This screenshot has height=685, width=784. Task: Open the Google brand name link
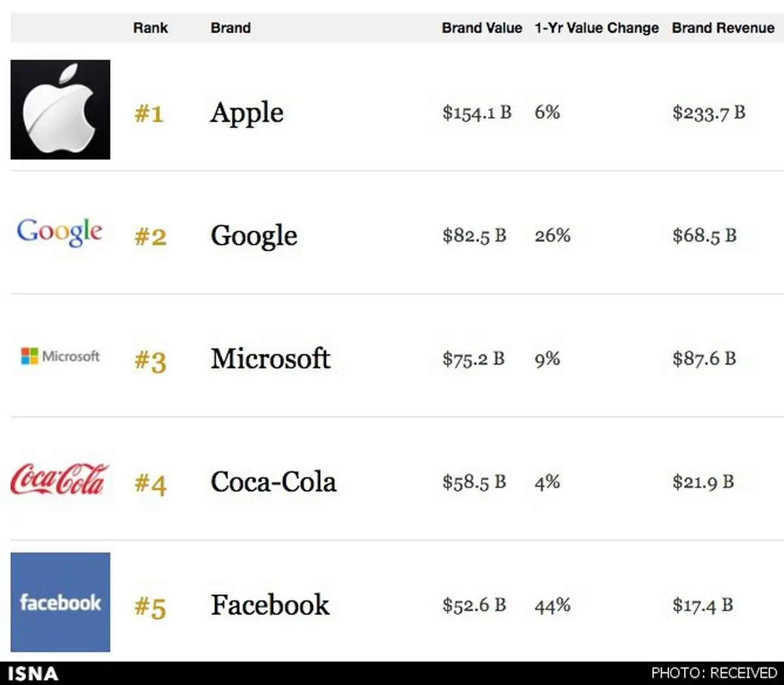click(x=253, y=236)
